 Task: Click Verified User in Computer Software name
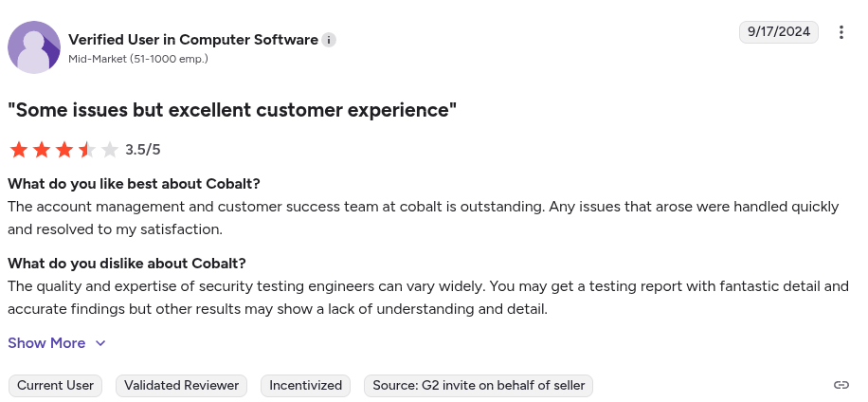point(193,40)
